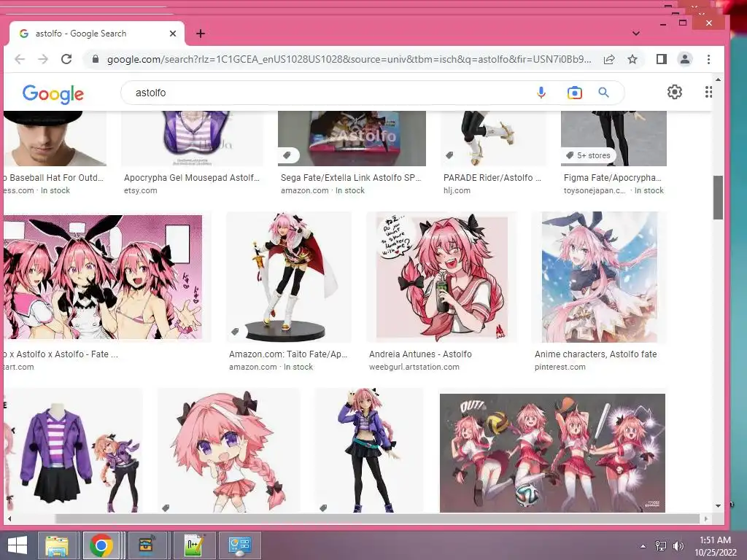Open clock showing 1:51 AM
747x560 pixels.
[x=715, y=546]
